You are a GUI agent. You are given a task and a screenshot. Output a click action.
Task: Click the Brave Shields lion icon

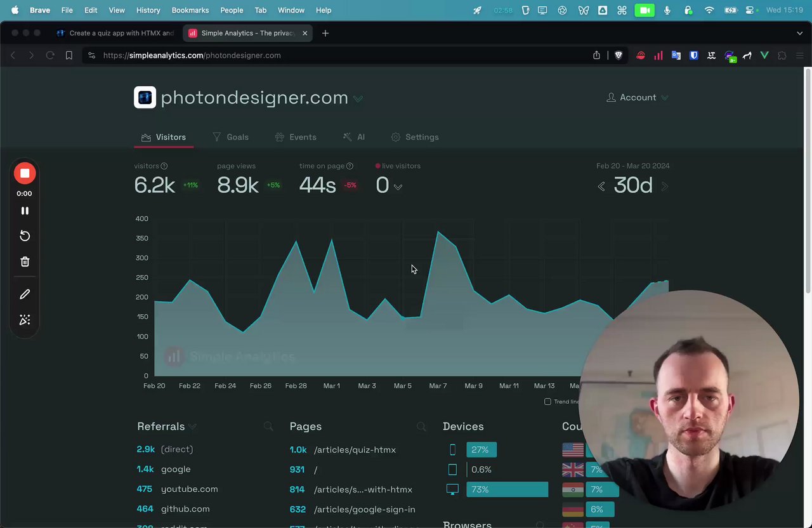pos(619,55)
